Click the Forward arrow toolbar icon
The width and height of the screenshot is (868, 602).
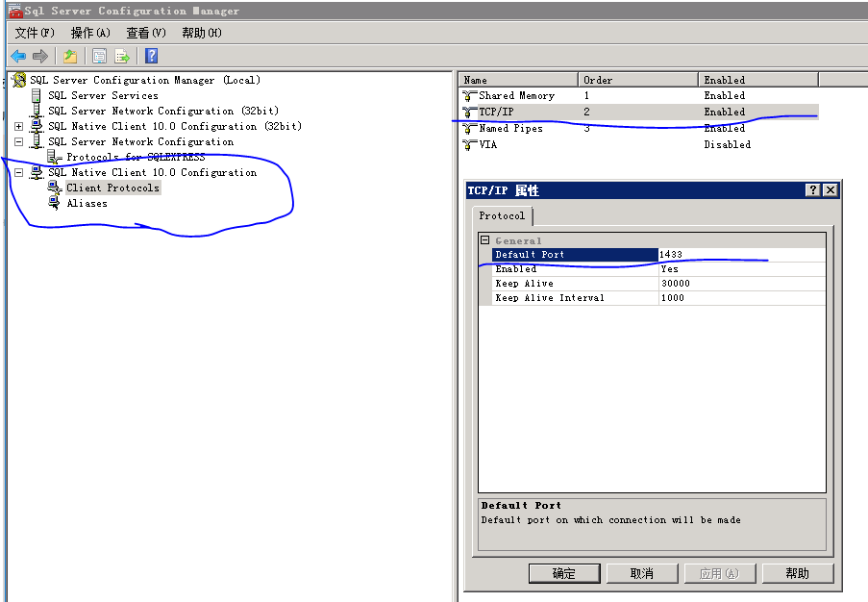pos(40,56)
